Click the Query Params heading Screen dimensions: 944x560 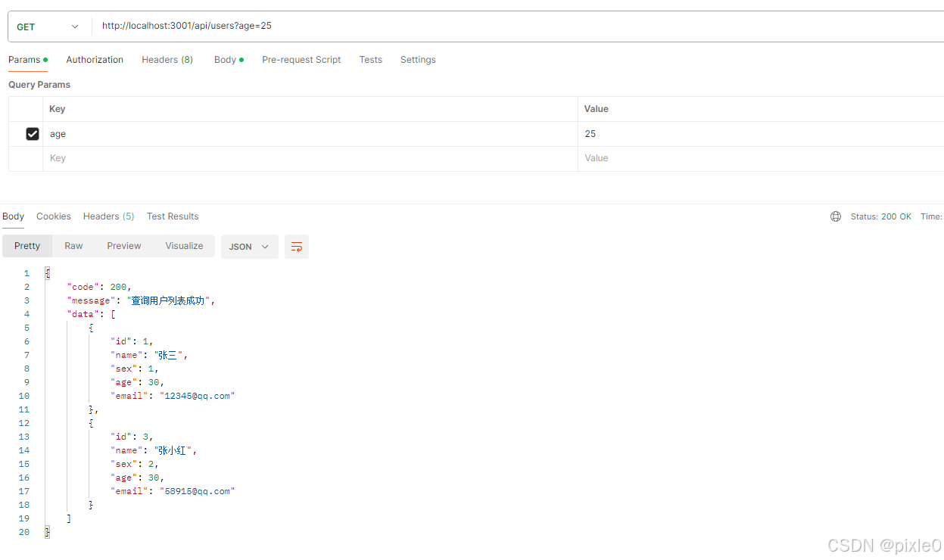(39, 85)
